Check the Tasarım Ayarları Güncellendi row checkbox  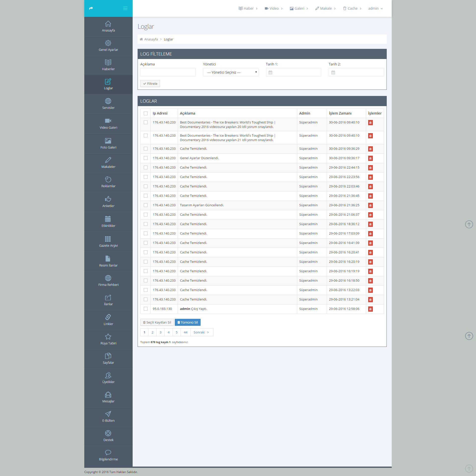pos(146,205)
